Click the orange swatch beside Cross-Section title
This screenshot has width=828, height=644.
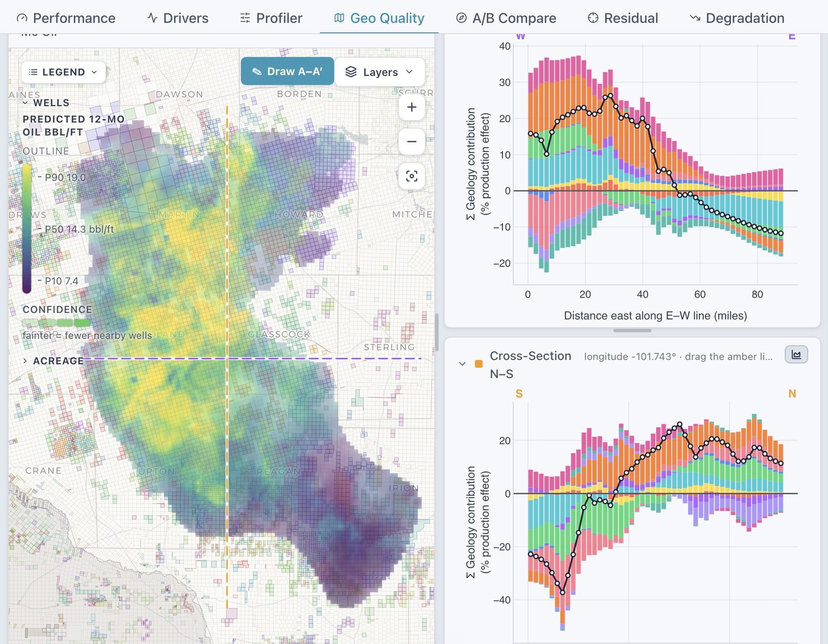pyautogui.click(x=479, y=364)
